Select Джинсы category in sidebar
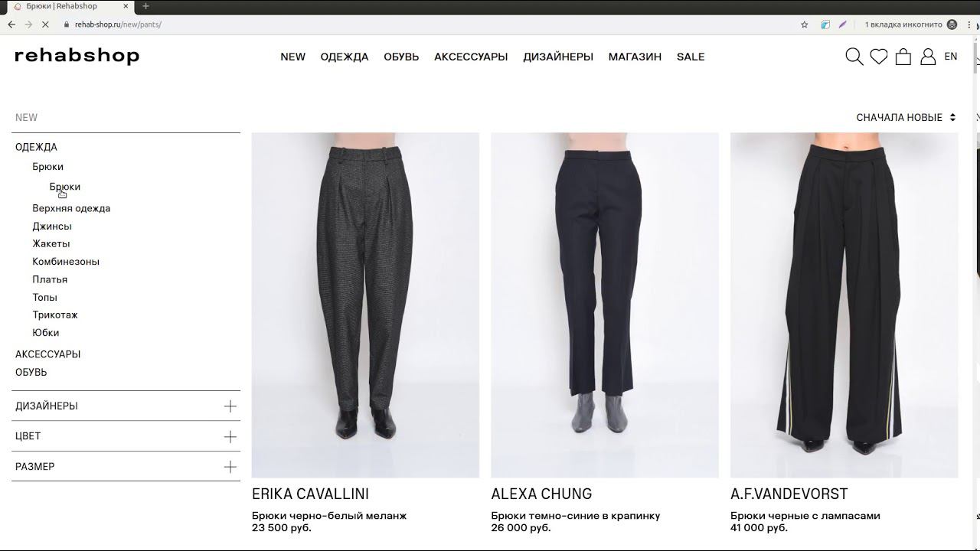Screen dimensions: 980x551 tap(52, 227)
